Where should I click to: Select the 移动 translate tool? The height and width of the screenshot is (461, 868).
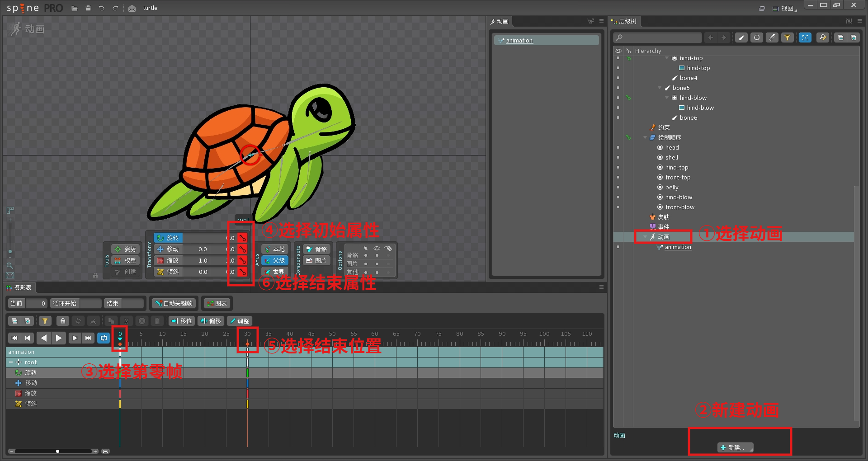[x=168, y=249]
